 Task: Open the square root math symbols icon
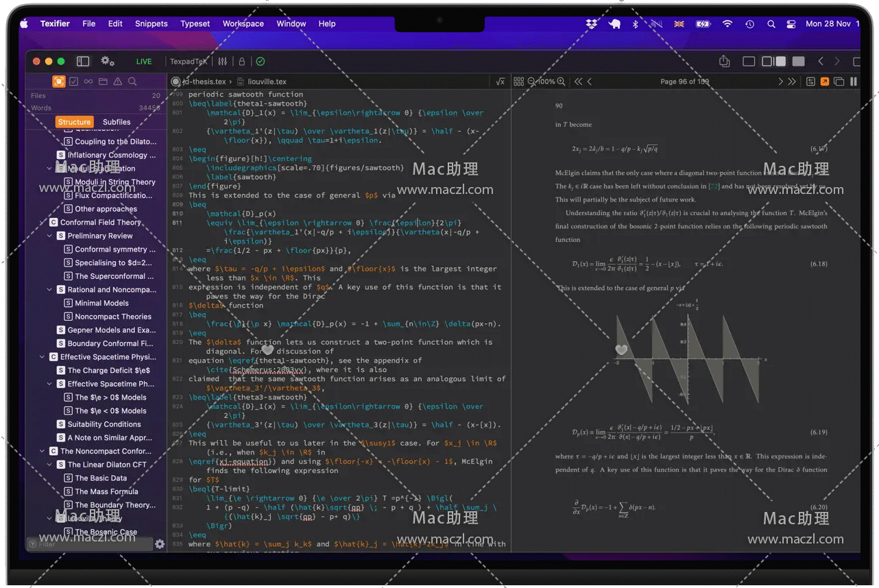pyautogui.click(x=500, y=82)
